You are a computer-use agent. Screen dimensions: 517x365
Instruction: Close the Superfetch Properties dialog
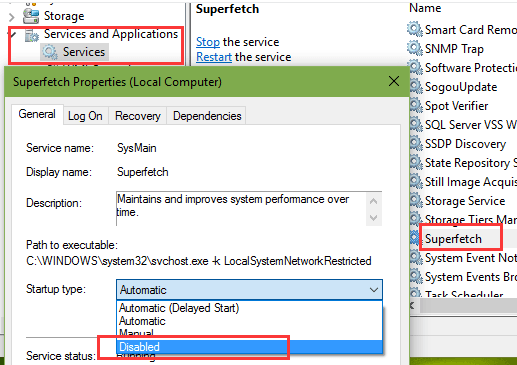tap(394, 81)
